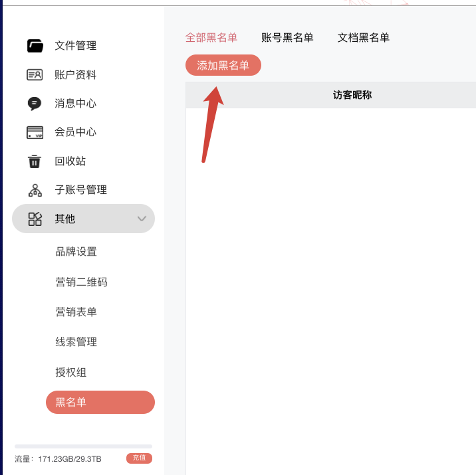Image resolution: width=476 pixels, height=475 pixels.
Task: Collapse the 其他 menu chevron
Action: (x=142, y=219)
